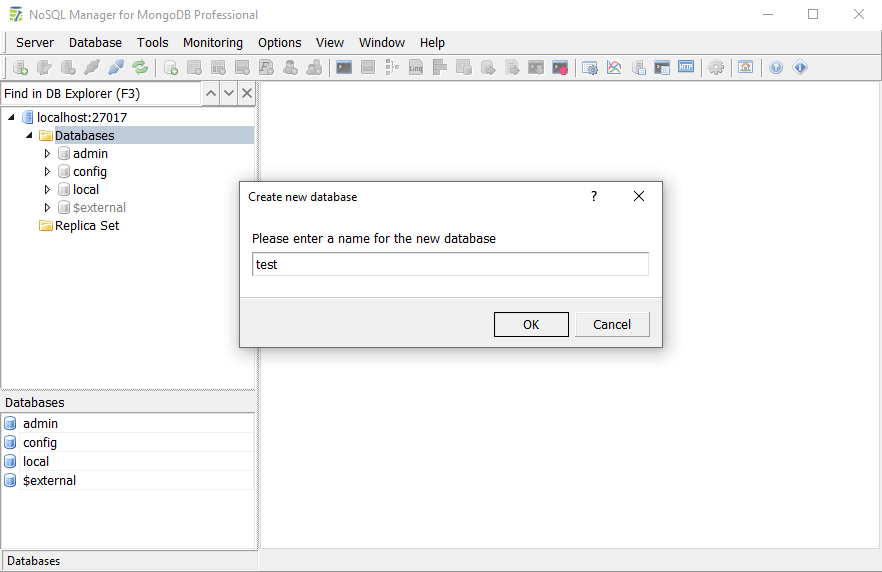Image resolution: width=882 pixels, height=572 pixels.
Task: Expand the config database tree node
Action: pyautogui.click(x=47, y=172)
